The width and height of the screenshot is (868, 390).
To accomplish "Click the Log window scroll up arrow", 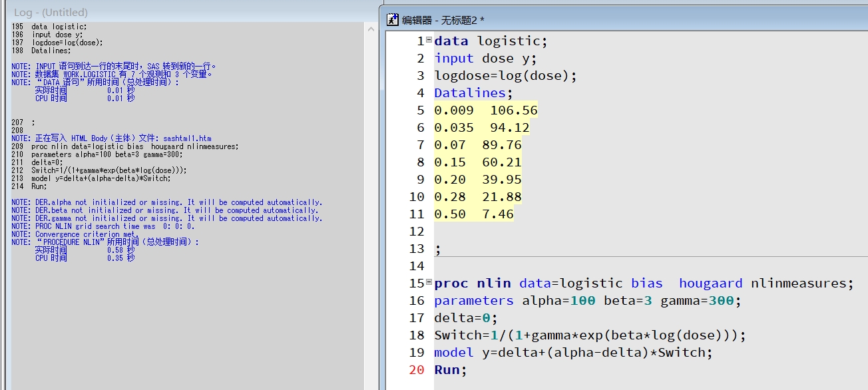I will (370, 27).
